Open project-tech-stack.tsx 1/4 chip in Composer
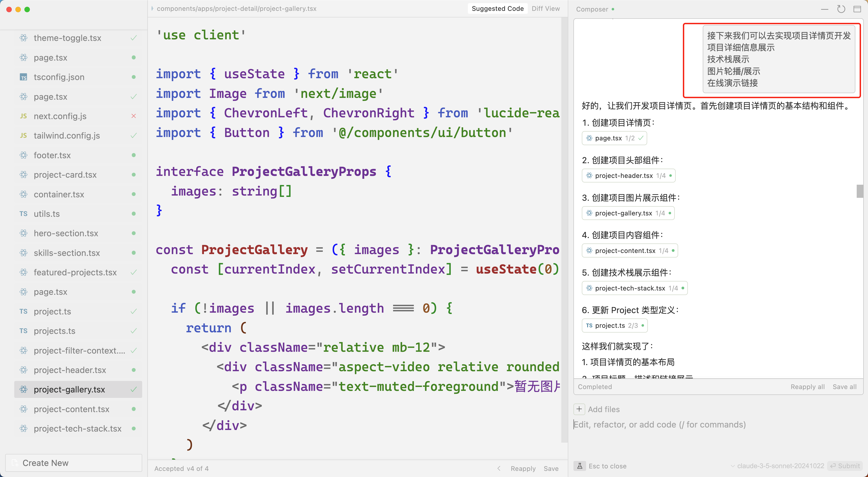This screenshot has width=868, height=477. point(634,288)
